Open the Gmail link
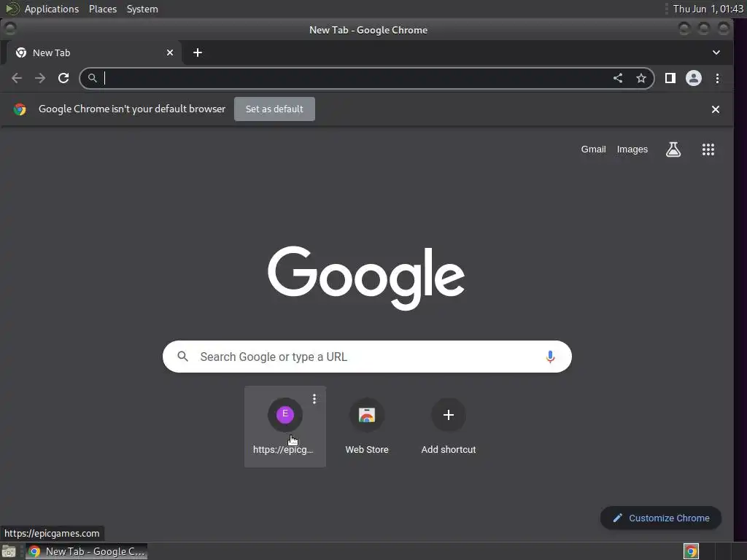This screenshot has width=747, height=560. (x=593, y=149)
